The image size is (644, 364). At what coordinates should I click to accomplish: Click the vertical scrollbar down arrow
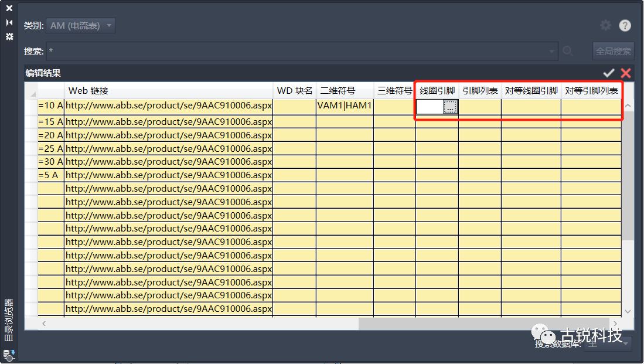tap(628, 312)
